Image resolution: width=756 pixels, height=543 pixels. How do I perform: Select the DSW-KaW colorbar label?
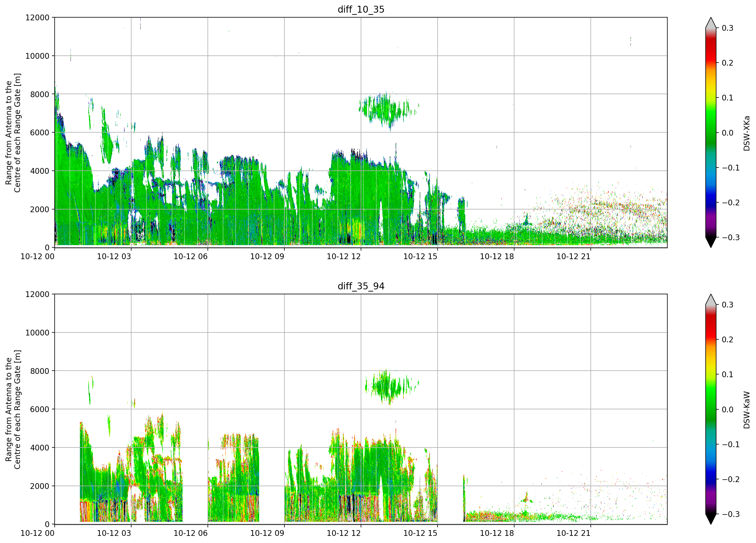[746, 410]
